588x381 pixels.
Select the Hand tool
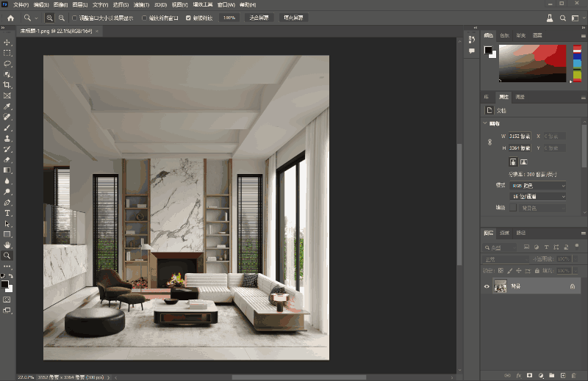[7, 244]
